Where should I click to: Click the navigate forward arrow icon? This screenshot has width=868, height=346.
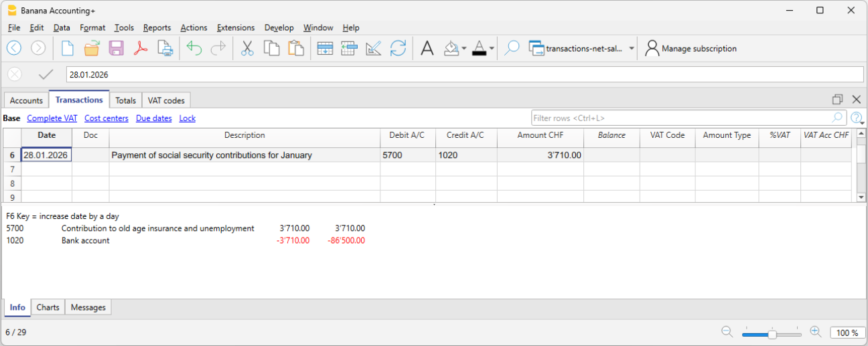pyautogui.click(x=38, y=48)
